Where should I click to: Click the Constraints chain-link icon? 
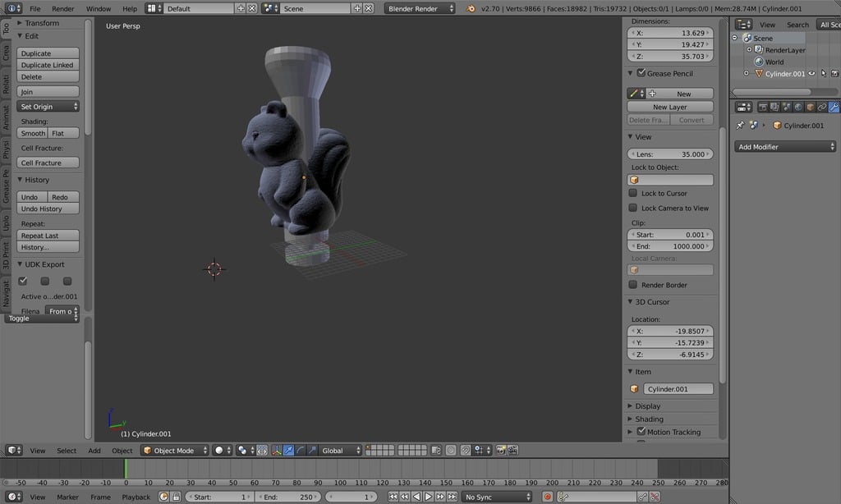[821, 108]
